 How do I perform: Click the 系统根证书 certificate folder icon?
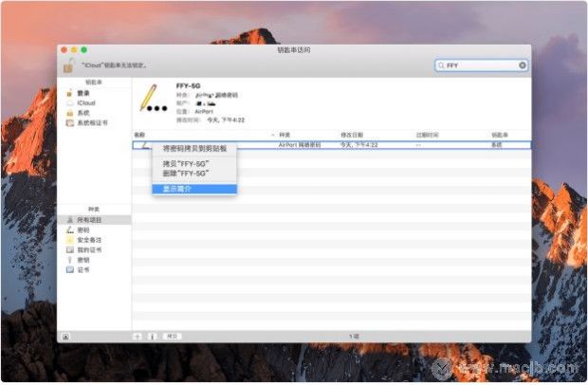point(70,122)
